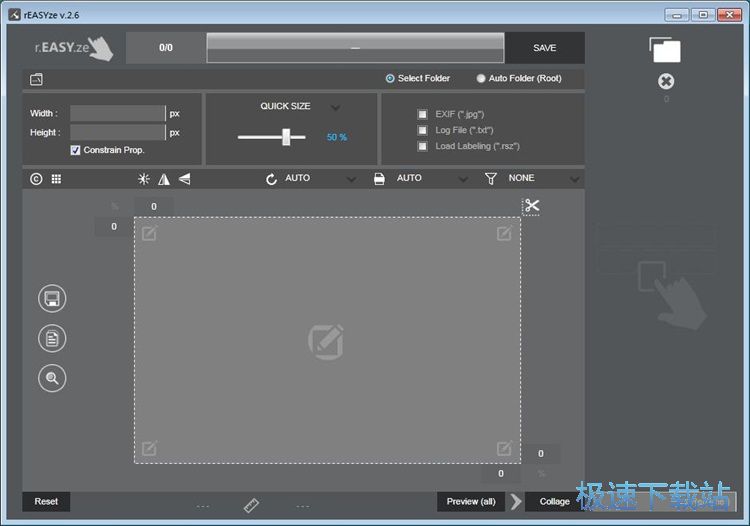Click the flip horizontal triangle icon
Viewport: 750px width, 526px height.
point(164,179)
